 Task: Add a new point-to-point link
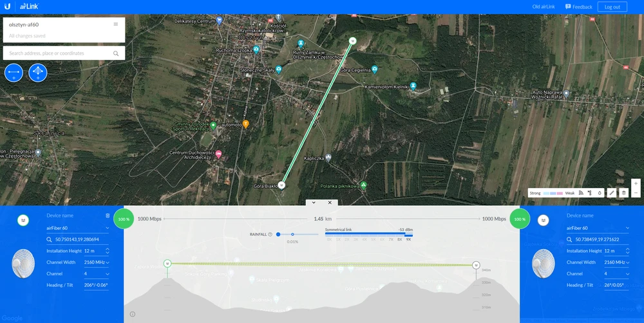pyautogui.click(x=14, y=73)
